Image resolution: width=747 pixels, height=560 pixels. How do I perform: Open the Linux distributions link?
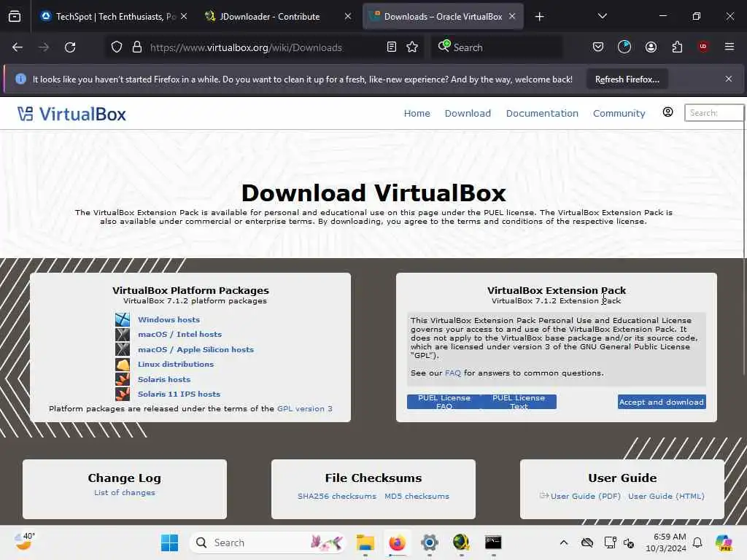[176, 364]
